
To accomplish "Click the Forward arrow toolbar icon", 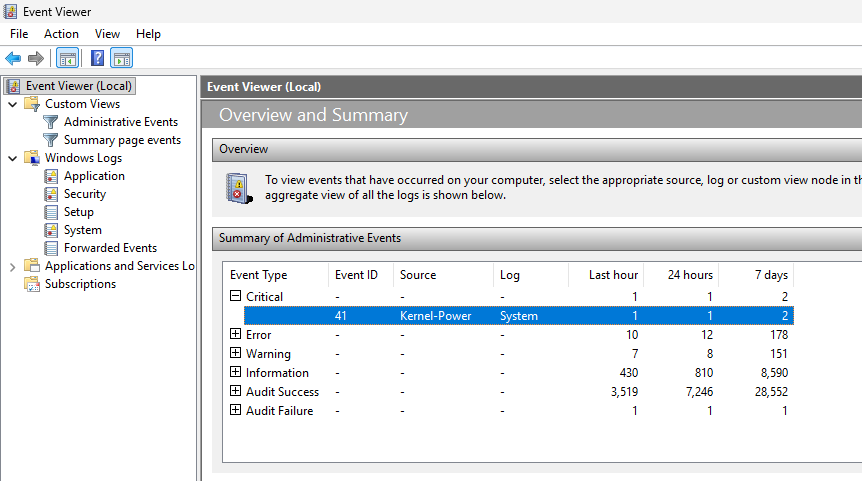I will [36, 58].
